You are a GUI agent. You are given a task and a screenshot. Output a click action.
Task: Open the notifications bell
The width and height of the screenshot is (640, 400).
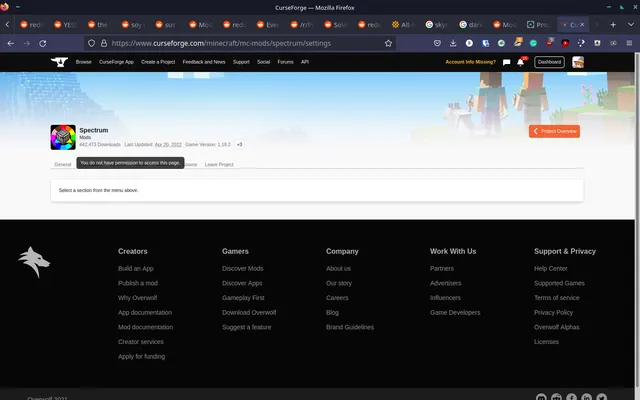[x=520, y=62]
